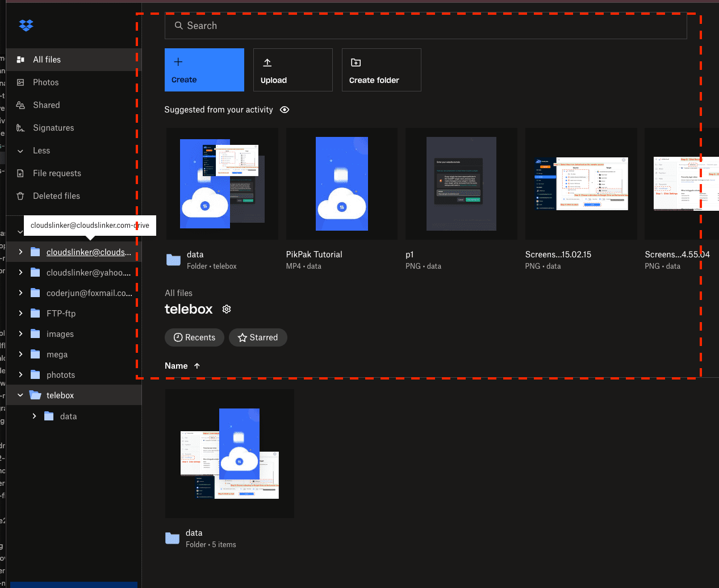Click the Upload button
719x588 pixels.
pos(293,70)
